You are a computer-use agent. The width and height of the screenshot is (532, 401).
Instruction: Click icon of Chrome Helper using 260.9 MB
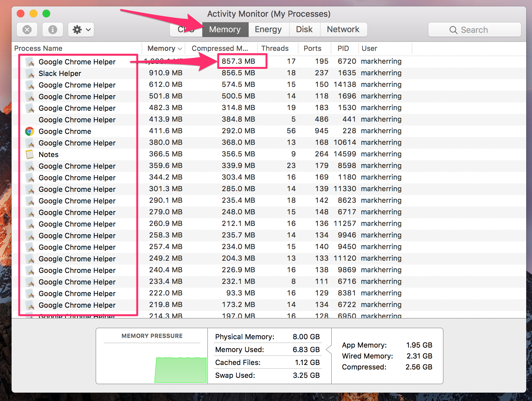point(30,224)
